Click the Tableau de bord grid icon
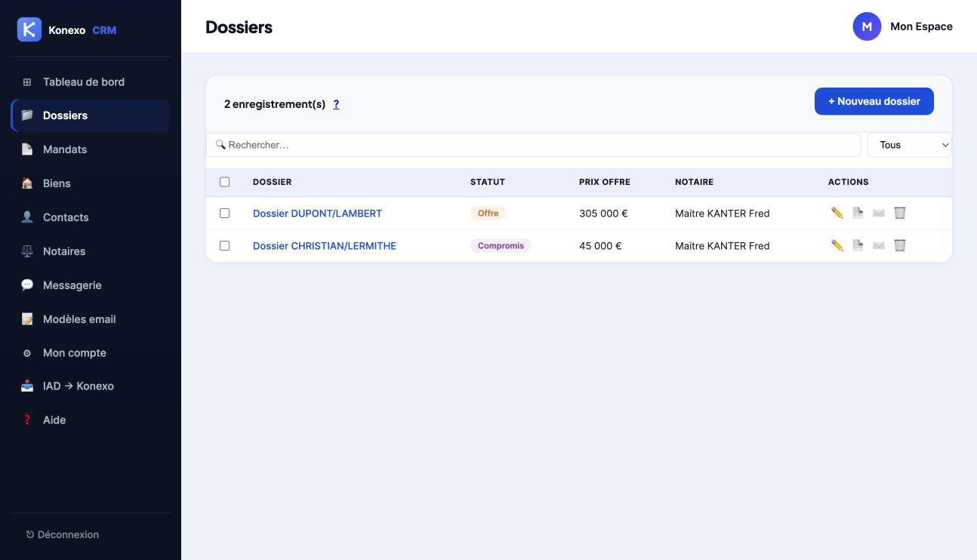The image size is (977, 560). click(x=27, y=82)
